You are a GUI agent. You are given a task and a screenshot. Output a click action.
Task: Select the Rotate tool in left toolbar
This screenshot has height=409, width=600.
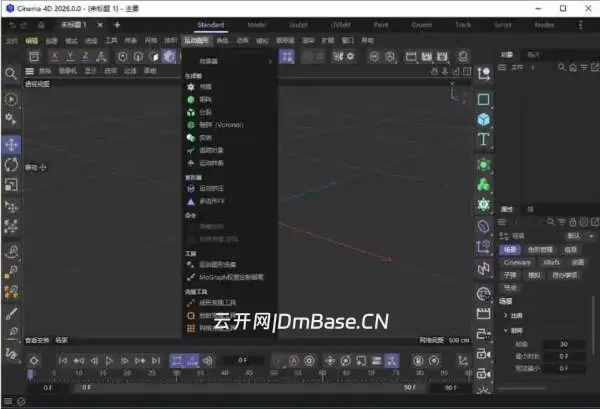click(11, 165)
